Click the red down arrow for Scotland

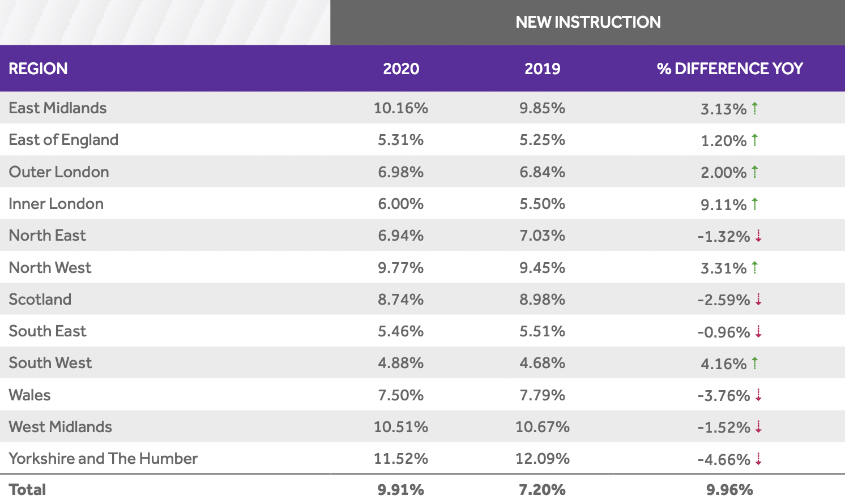758,300
